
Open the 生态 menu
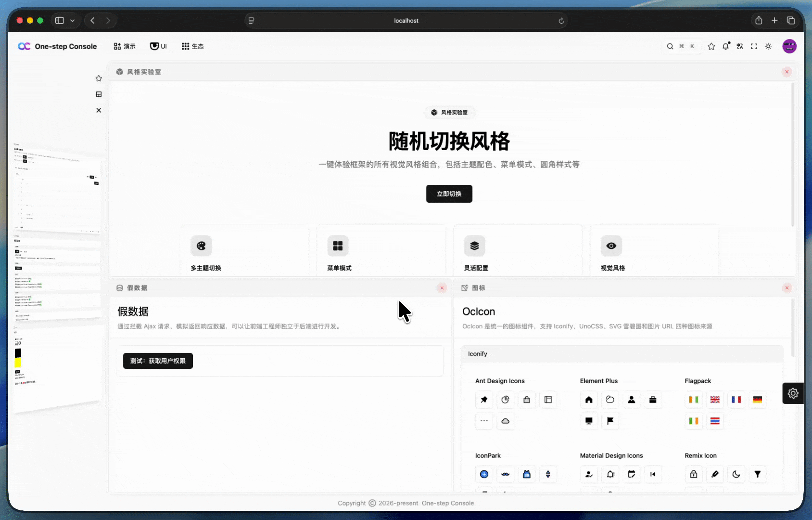[x=192, y=46]
